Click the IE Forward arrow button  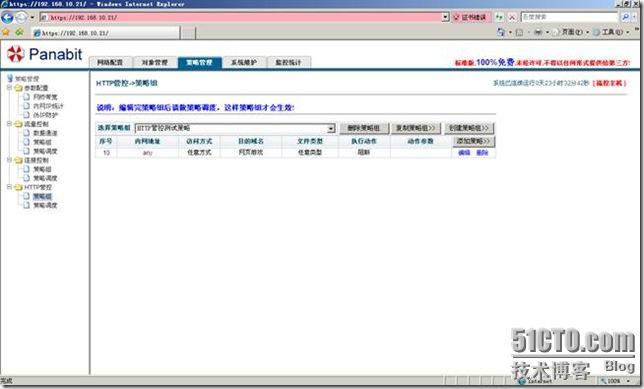[21, 17]
